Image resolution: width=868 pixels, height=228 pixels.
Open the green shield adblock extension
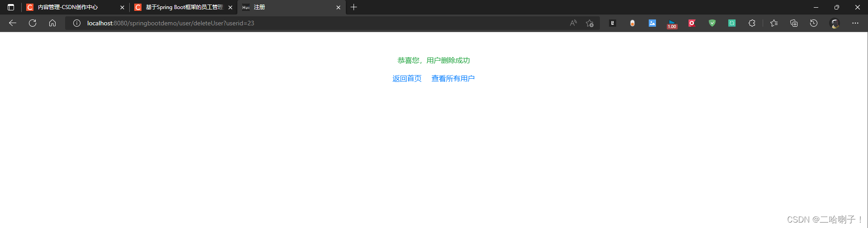coord(712,23)
